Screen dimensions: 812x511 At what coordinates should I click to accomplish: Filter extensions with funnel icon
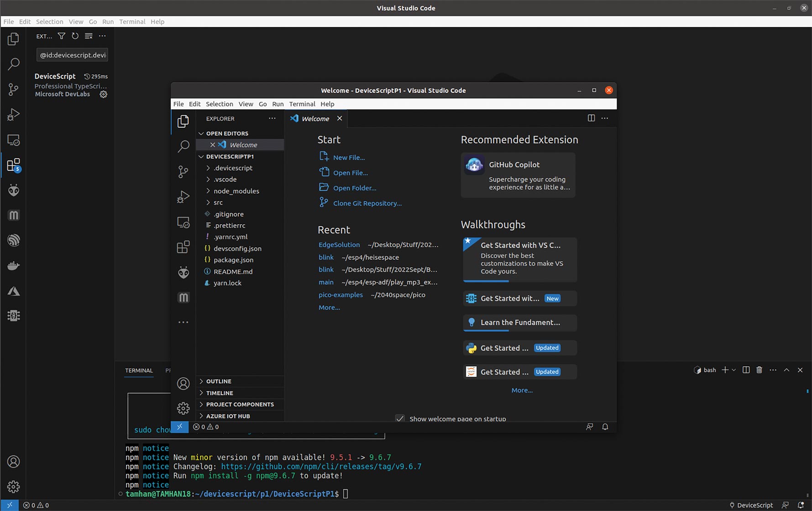(62, 36)
